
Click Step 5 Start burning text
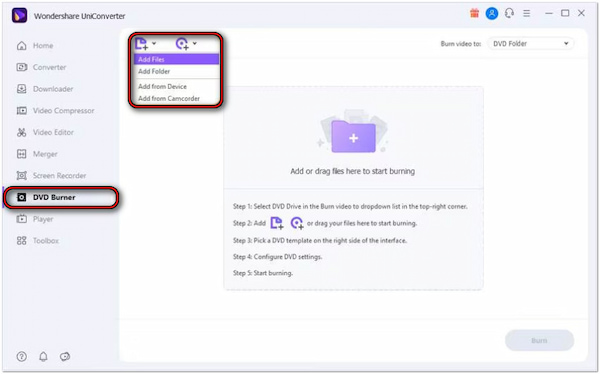coord(263,273)
